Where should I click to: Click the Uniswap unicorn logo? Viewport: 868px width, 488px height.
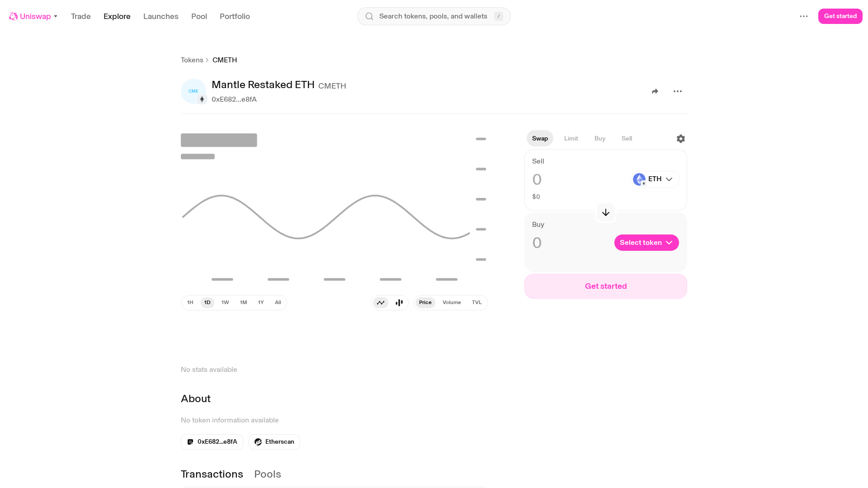[14, 16]
